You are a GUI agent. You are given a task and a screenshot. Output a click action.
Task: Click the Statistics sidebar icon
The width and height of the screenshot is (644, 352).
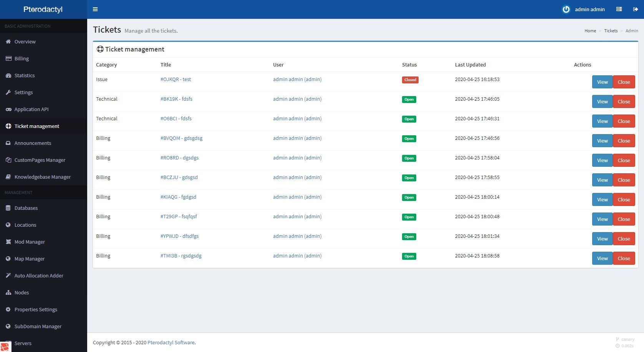8,75
